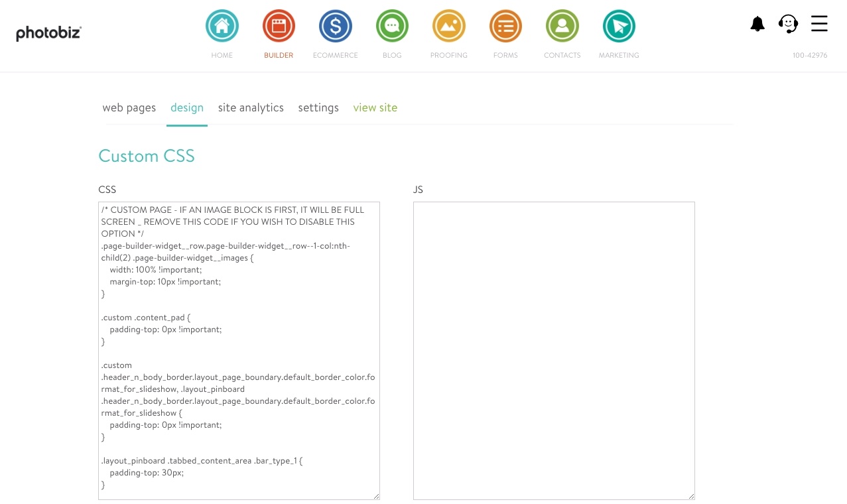Open the Ecommerce dollar icon
The width and height of the screenshot is (847, 504).
(x=336, y=27)
